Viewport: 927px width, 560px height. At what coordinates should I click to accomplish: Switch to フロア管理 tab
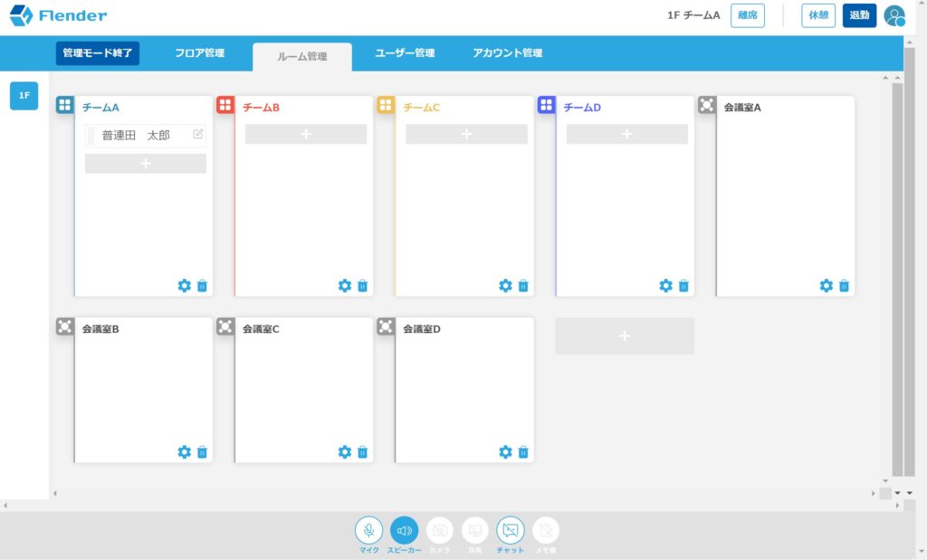[199, 53]
